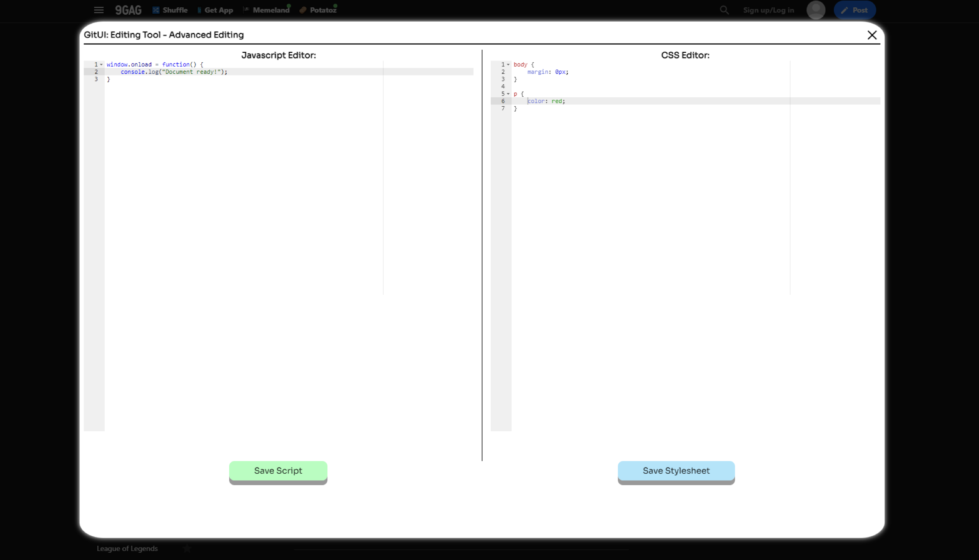The height and width of the screenshot is (560, 979).
Task: Click the Potatoz icon
Action: pos(303,10)
